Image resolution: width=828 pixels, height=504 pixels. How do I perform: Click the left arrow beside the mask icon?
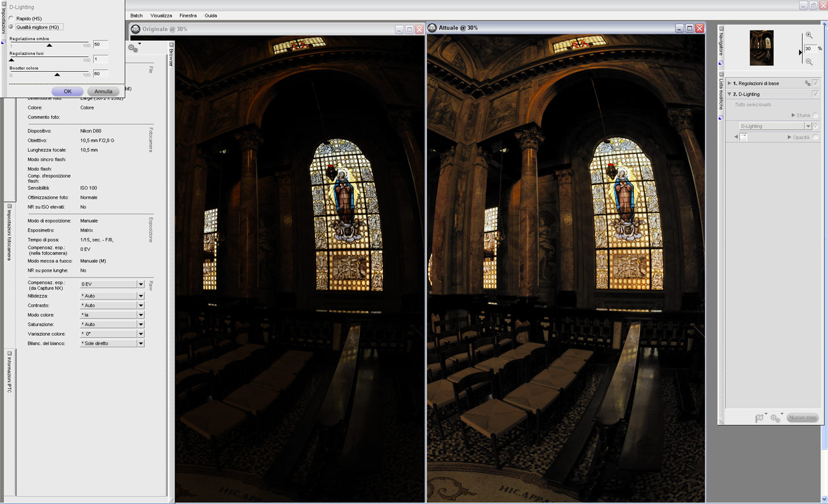(736, 137)
